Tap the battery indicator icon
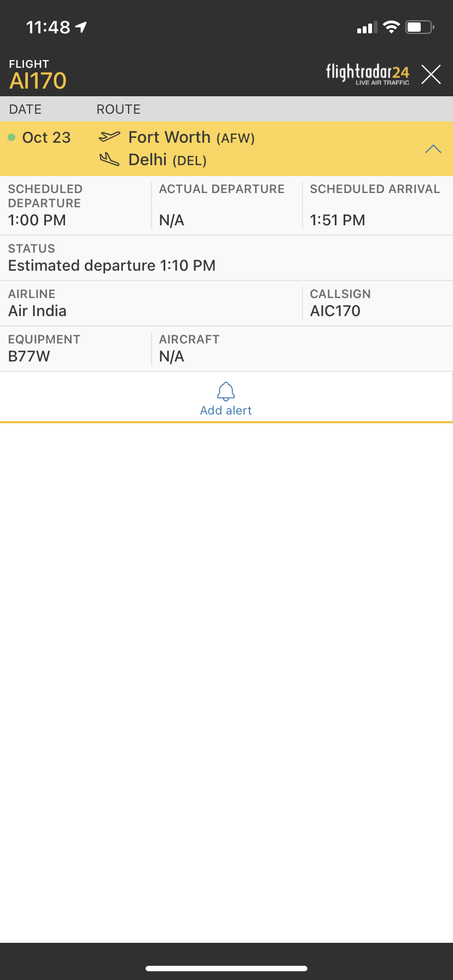Screen dimensions: 453x980 [x=419, y=27]
